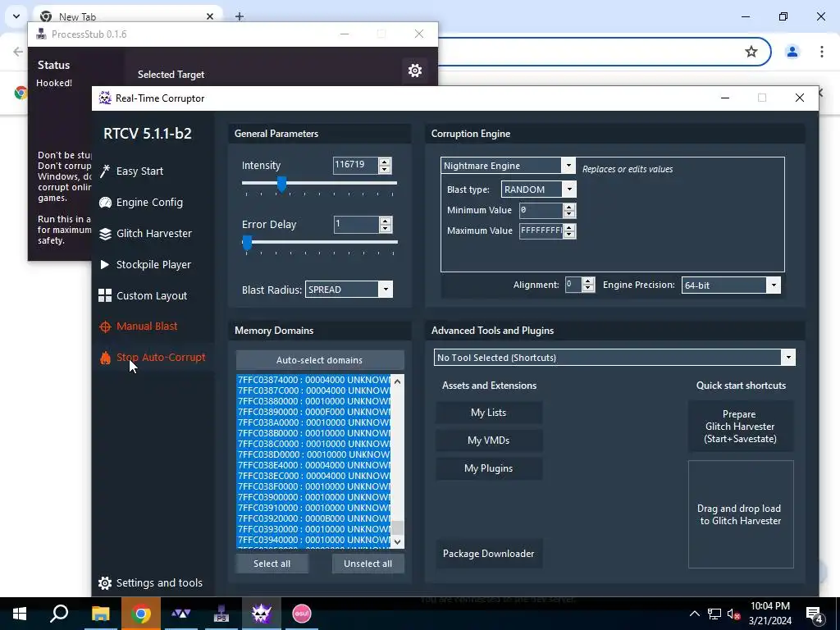
Task: Click Auto-select domains button
Action: point(320,360)
